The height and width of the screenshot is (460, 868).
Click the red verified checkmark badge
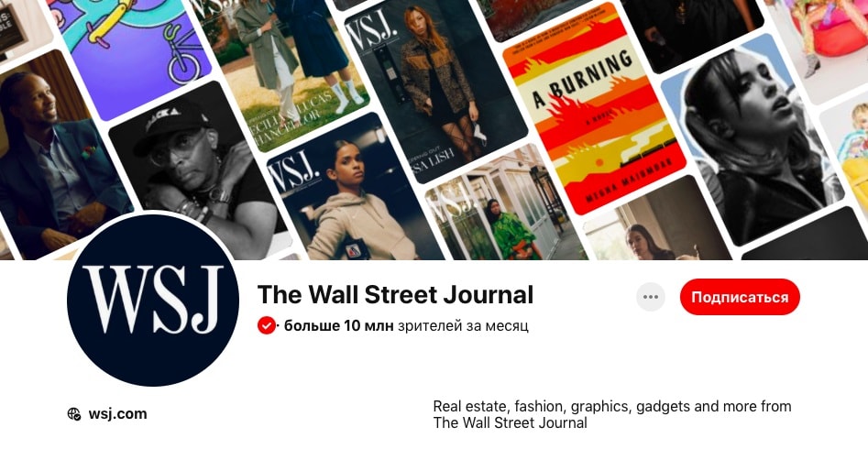point(267,325)
